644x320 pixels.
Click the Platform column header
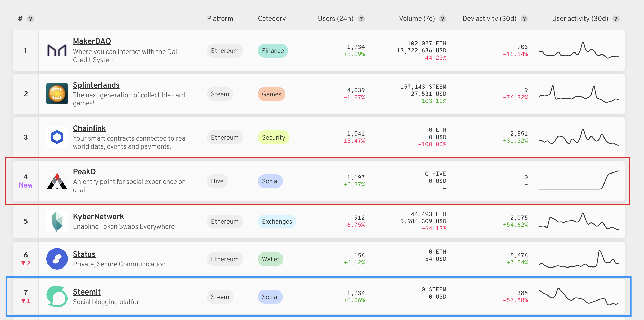coord(220,19)
